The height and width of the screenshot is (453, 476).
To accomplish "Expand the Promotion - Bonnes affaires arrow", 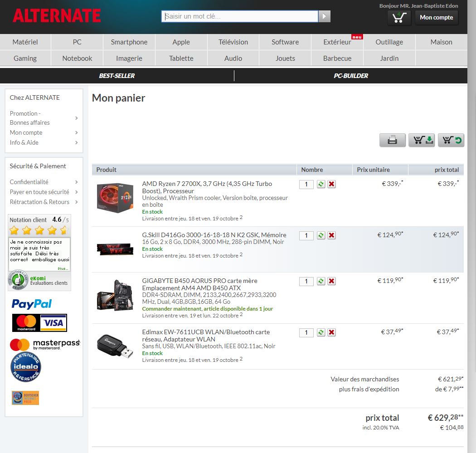I will 77,118.
